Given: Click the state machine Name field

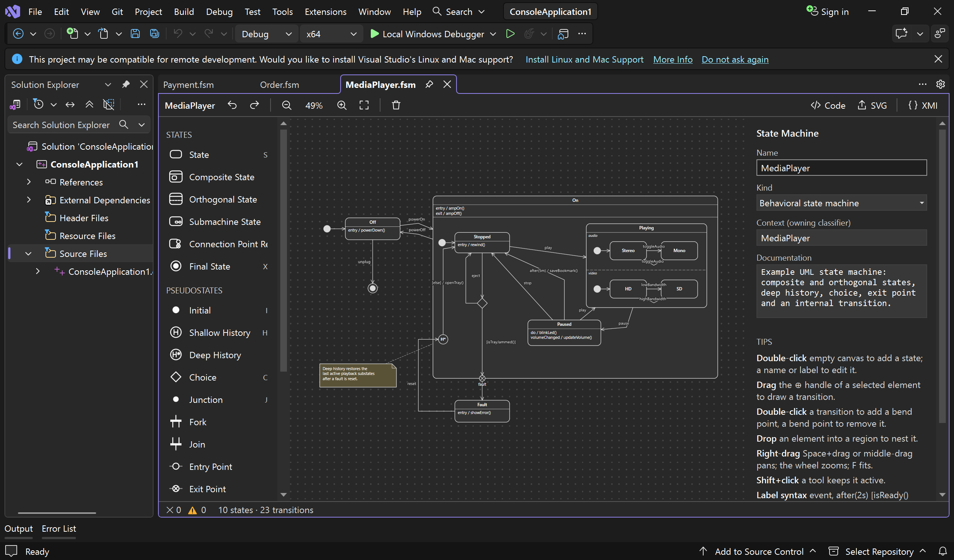Looking at the screenshot, I should [x=841, y=168].
